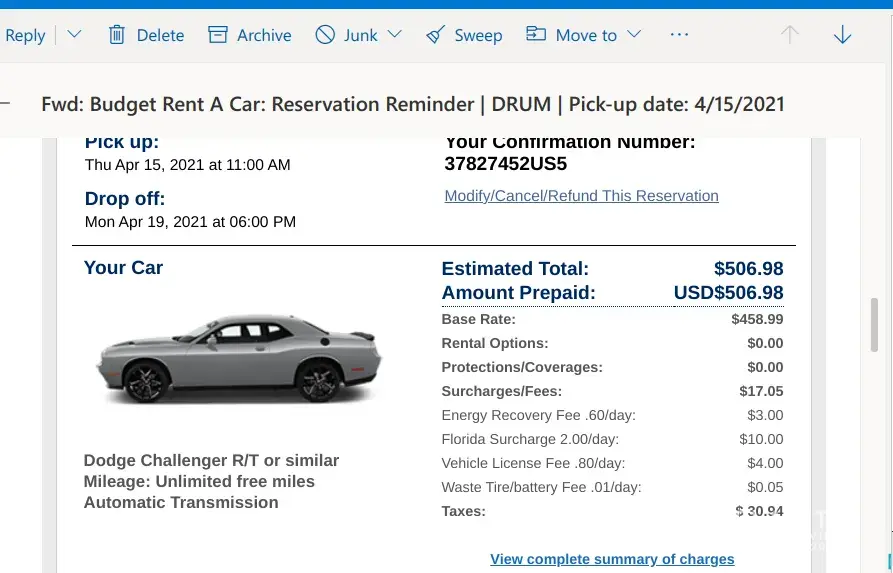Click the forwarded email subject line
The width and height of the screenshot is (893, 573).
pyautogui.click(x=413, y=104)
